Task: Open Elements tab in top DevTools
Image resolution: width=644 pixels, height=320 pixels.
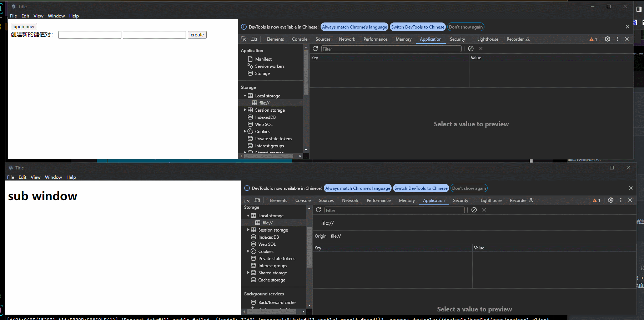Action: click(x=275, y=39)
